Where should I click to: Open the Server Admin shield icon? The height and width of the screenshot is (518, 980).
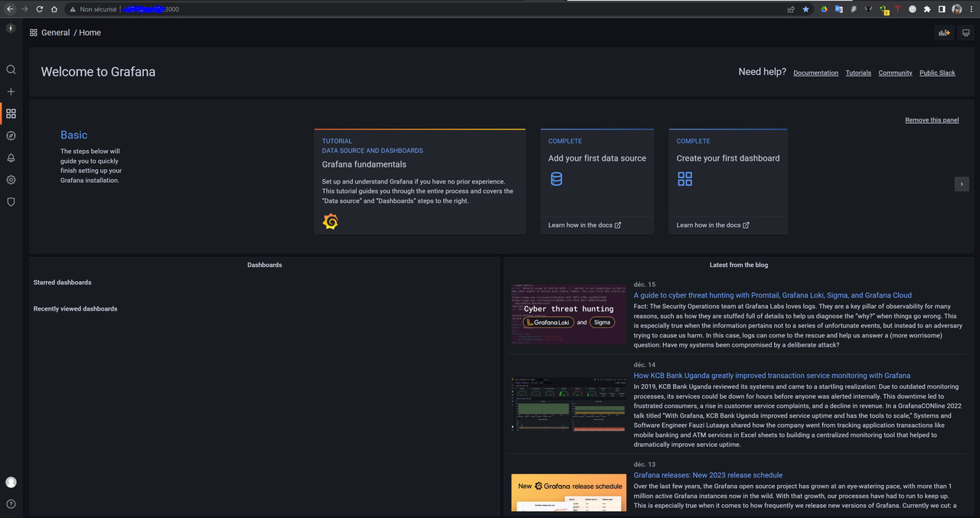pyautogui.click(x=11, y=203)
